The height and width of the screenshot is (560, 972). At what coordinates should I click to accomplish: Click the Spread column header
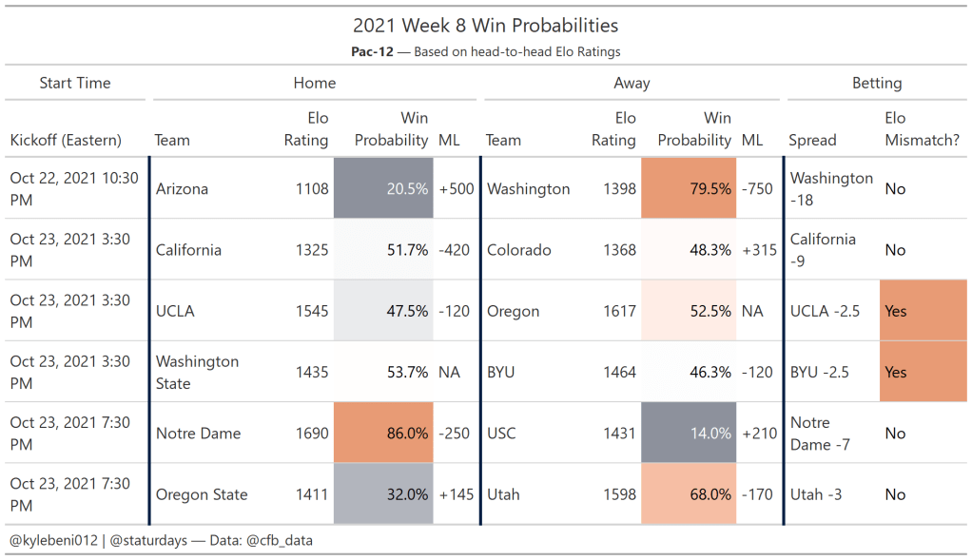click(812, 140)
